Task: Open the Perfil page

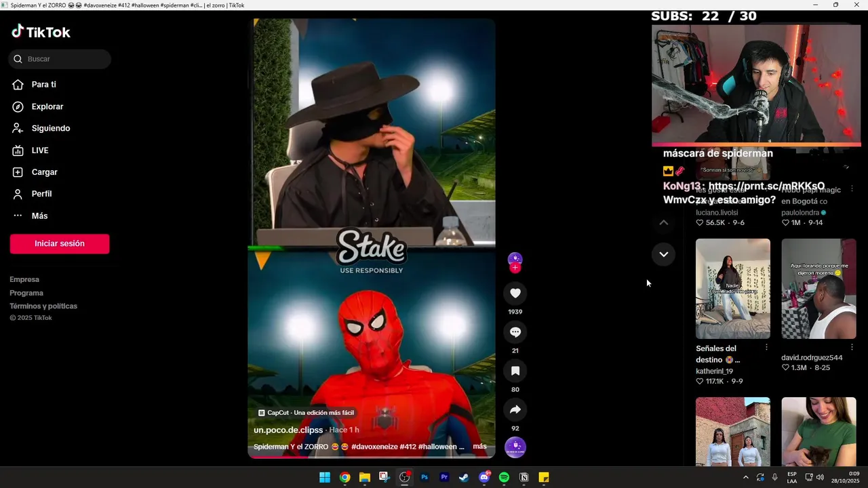Action: coord(32,194)
